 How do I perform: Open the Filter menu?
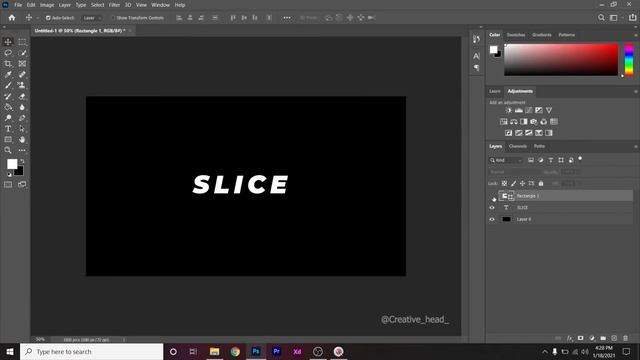coord(114,5)
